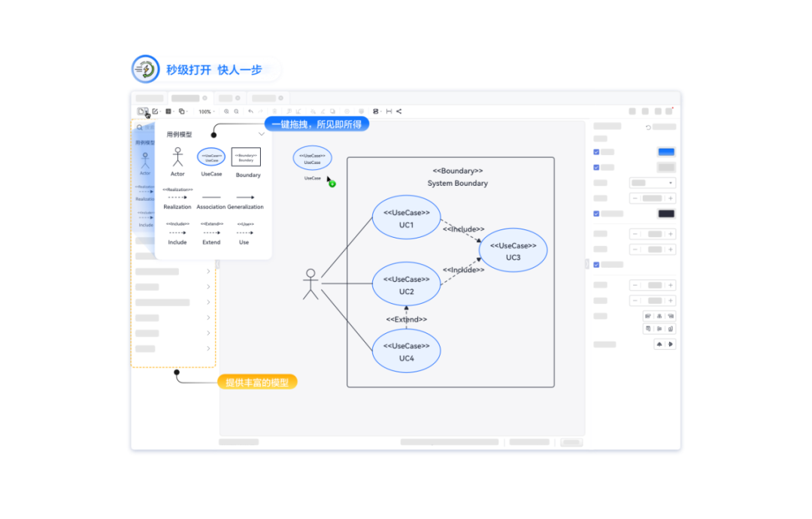This screenshot has width=812, height=519.
Task: Select the Extend dashed connector
Action: pos(211,232)
